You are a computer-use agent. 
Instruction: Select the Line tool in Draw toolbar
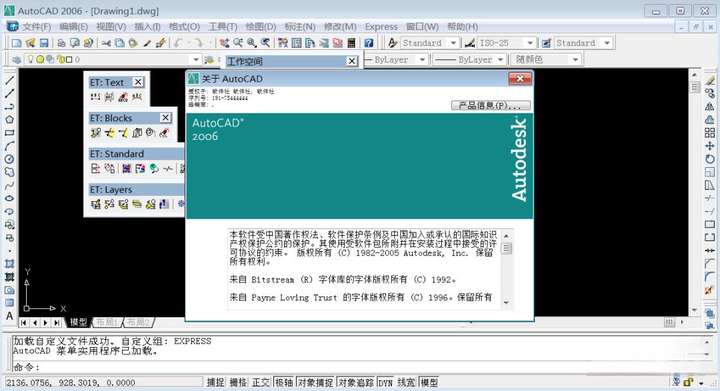[x=9, y=80]
